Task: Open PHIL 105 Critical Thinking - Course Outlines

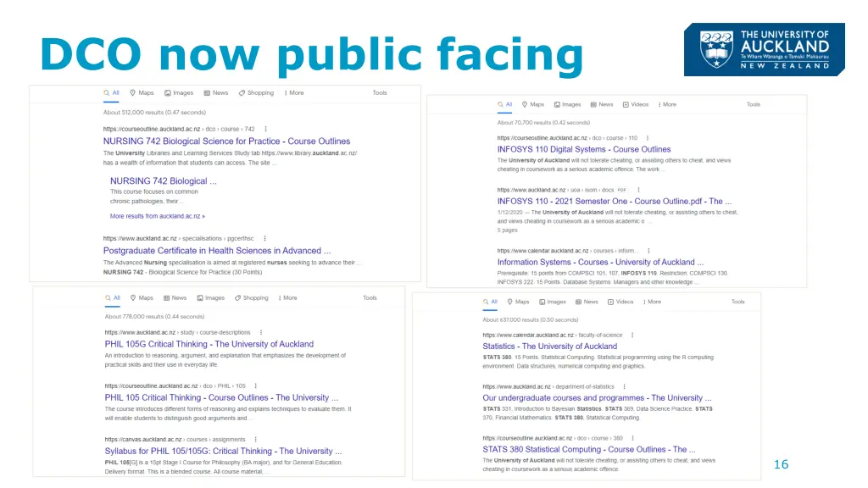Action: (x=221, y=398)
